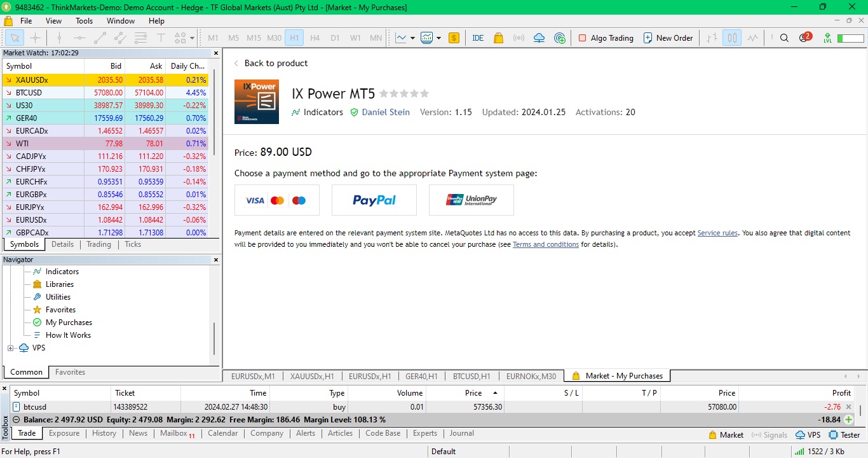Open Favorites in Navigator tree
The width and height of the screenshot is (868, 458).
pyautogui.click(x=60, y=310)
